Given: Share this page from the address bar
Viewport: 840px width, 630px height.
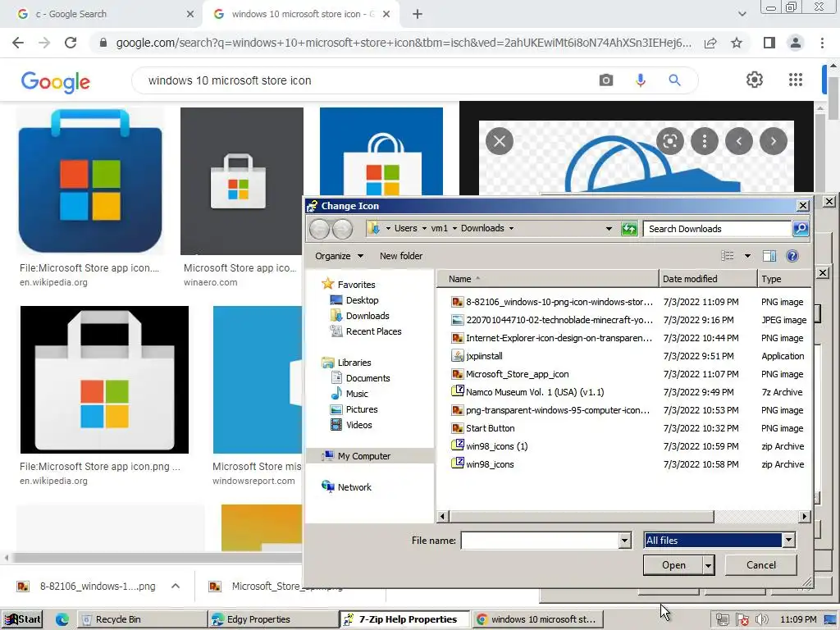Looking at the screenshot, I should click(x=710, y=43).
